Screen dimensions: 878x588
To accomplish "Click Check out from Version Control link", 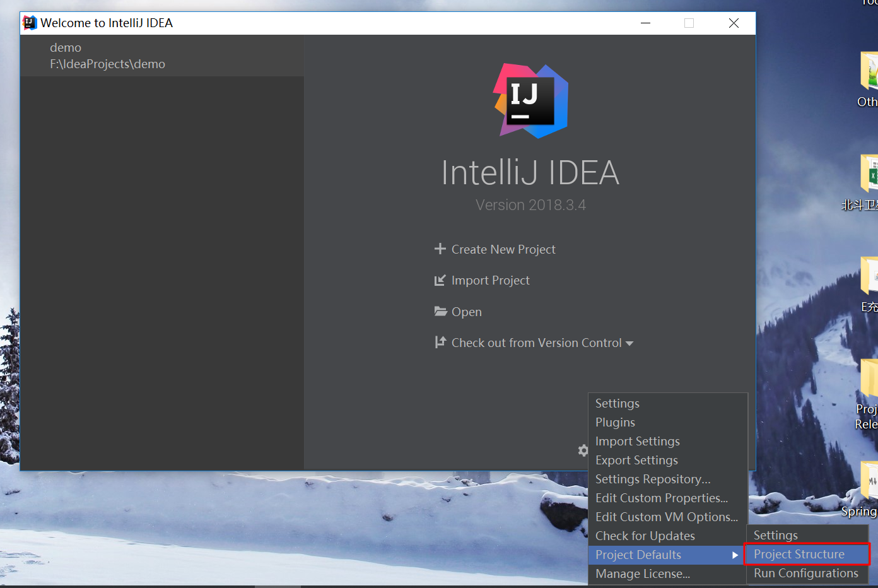I will (537, 343).
